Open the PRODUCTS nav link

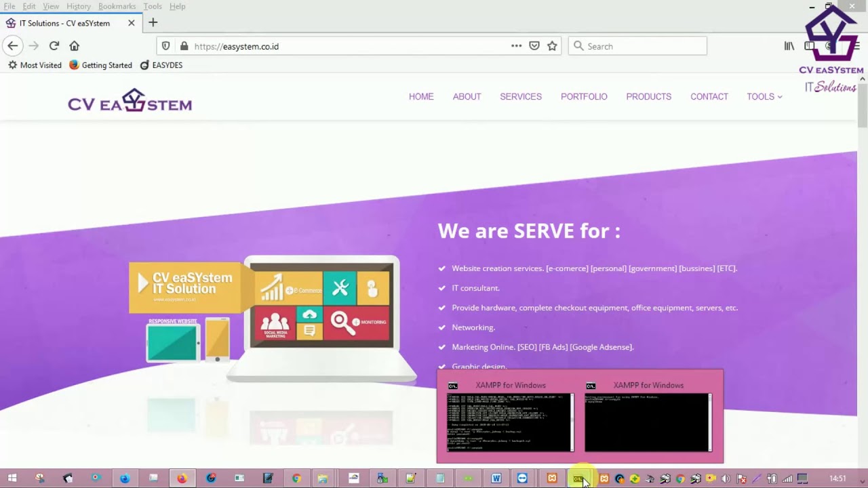point(648,97)
